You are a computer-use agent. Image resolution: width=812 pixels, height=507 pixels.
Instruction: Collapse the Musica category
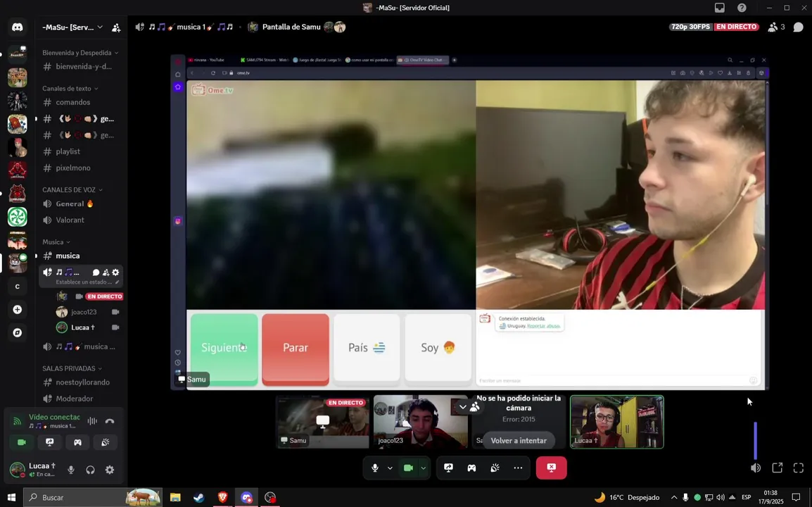[x=56, y=242]
